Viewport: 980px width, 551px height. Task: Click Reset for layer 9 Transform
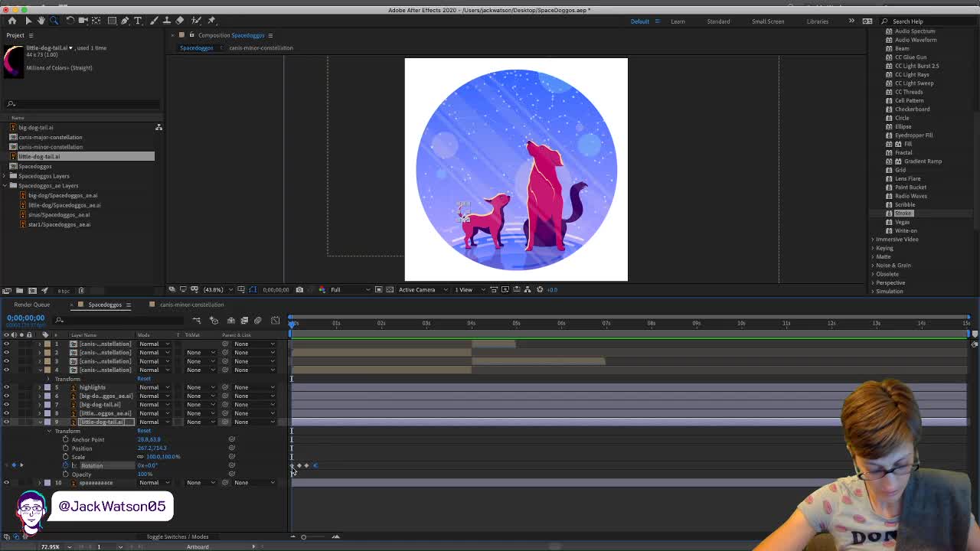144,431
